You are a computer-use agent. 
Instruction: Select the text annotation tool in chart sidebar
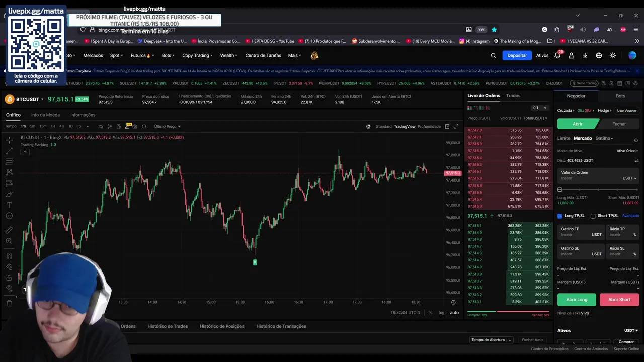[9, 205]
